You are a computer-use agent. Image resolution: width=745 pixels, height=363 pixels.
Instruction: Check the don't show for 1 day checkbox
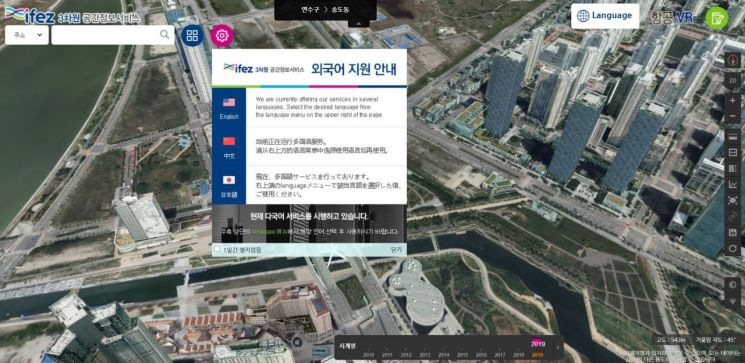pyautogui.click(x=217, y=249)
